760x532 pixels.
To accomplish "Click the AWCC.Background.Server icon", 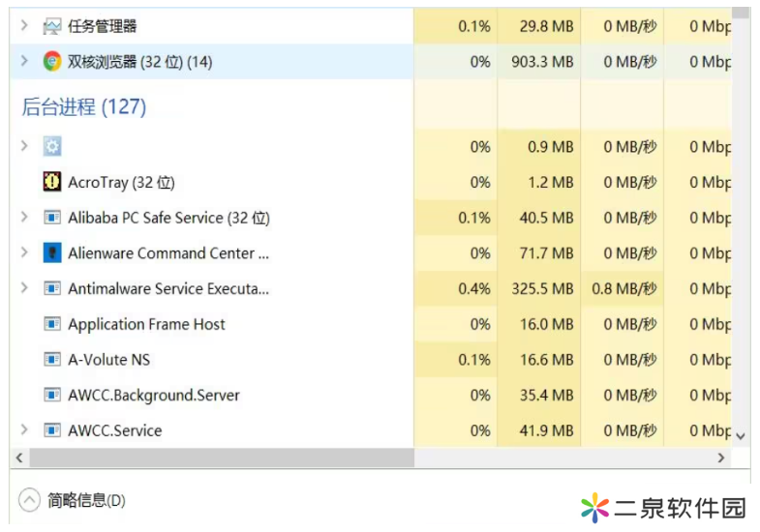I will [52, 395].
